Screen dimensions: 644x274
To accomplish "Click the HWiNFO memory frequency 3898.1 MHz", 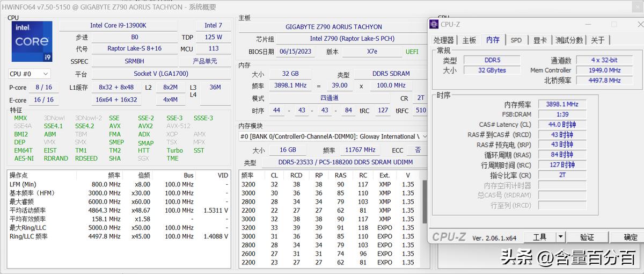I will click(290, 85).
